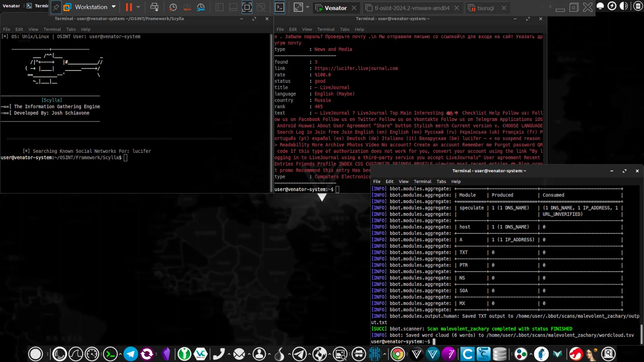Open Help menu in Scylla terminal
Viewport: 644px width, 362px height.
86,29
